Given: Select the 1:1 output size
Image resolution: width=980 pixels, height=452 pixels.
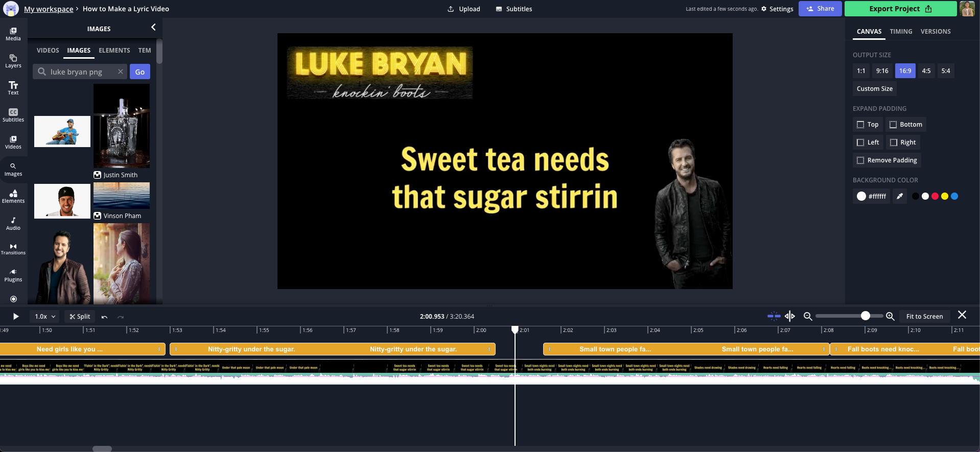Looking at the screenshot, I should pyautogui.click(x=861, y=71).
